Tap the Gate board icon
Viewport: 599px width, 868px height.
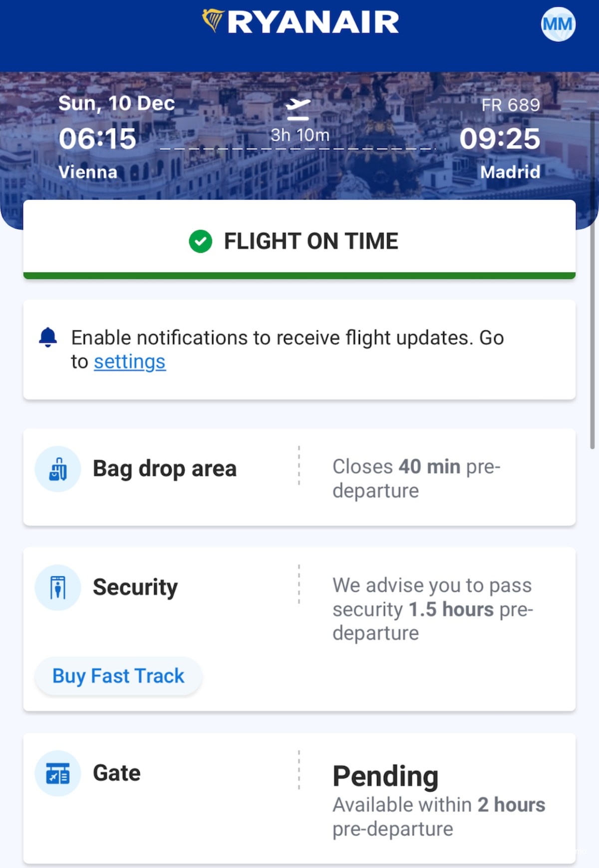(x=58, y=773)
